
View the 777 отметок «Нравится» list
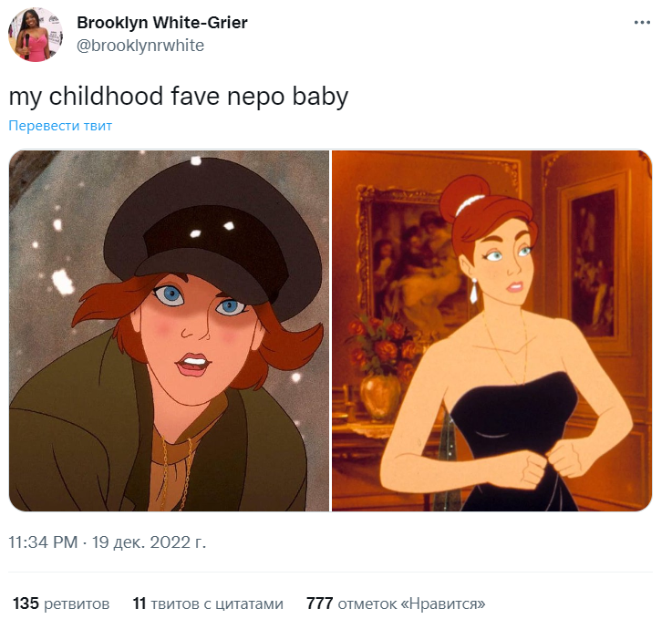[x=396, y=604]
